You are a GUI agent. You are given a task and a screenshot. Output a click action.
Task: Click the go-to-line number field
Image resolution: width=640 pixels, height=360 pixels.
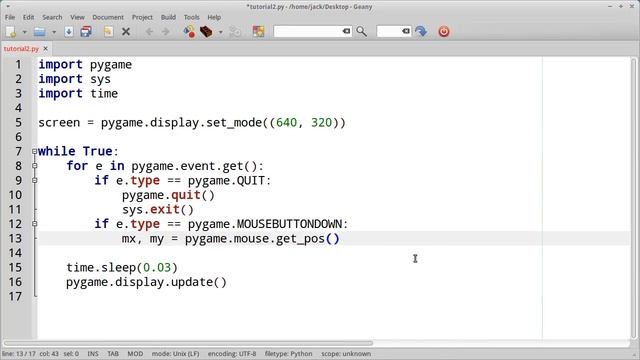click(x=389, y=31)
